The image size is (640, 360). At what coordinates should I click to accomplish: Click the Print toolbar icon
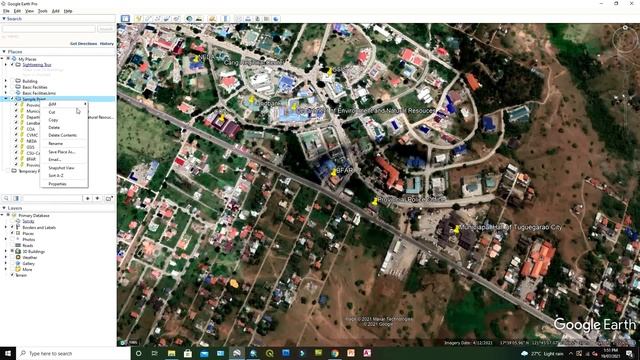(248, 19)
